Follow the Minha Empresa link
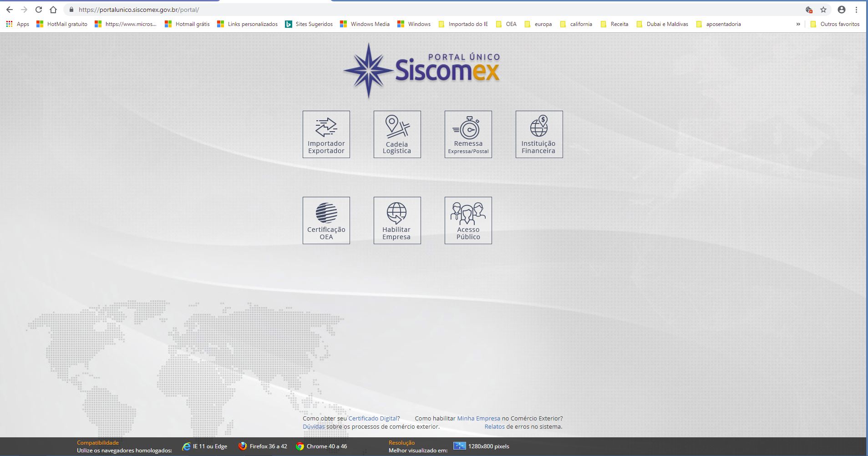The height and width of the screenshot is (456, 868). pyautogui.click(x=478, y=418)
